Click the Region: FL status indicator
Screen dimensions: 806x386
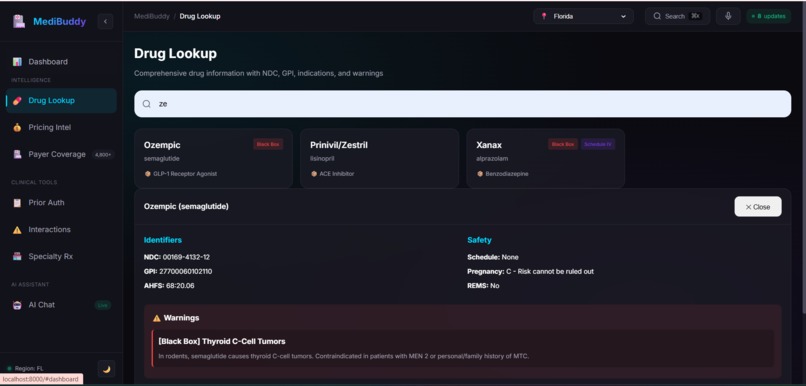(25, 369)
